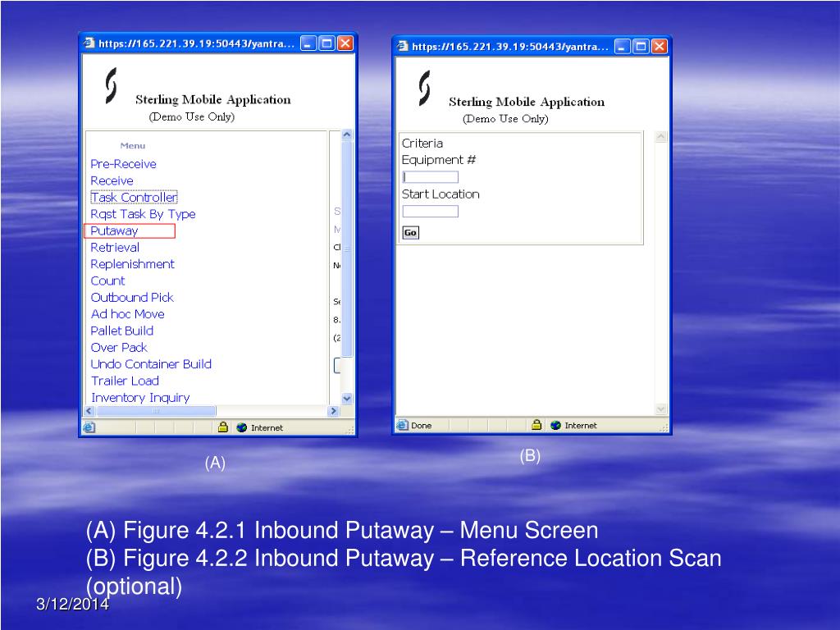Open the Task Controller link
The width and height of the screenshot is (840, 630).
(134, 197)
